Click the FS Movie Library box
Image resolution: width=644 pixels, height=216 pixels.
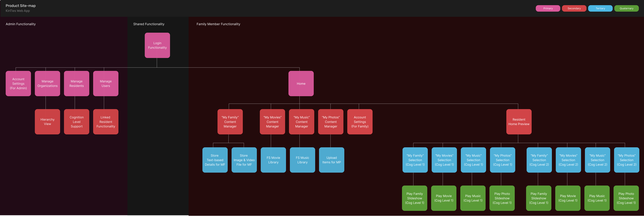[x=273, y=160]
